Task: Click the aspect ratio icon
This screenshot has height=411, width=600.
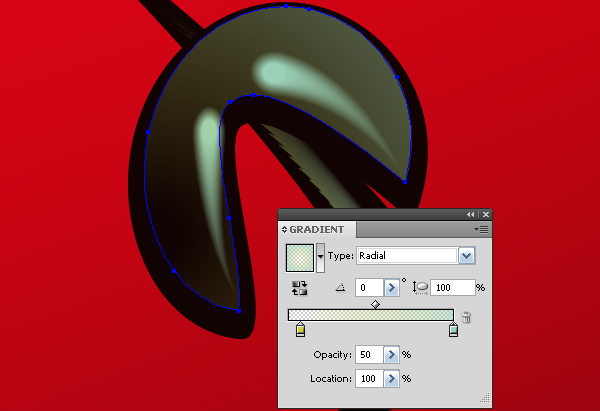Action: coord(420,287)
